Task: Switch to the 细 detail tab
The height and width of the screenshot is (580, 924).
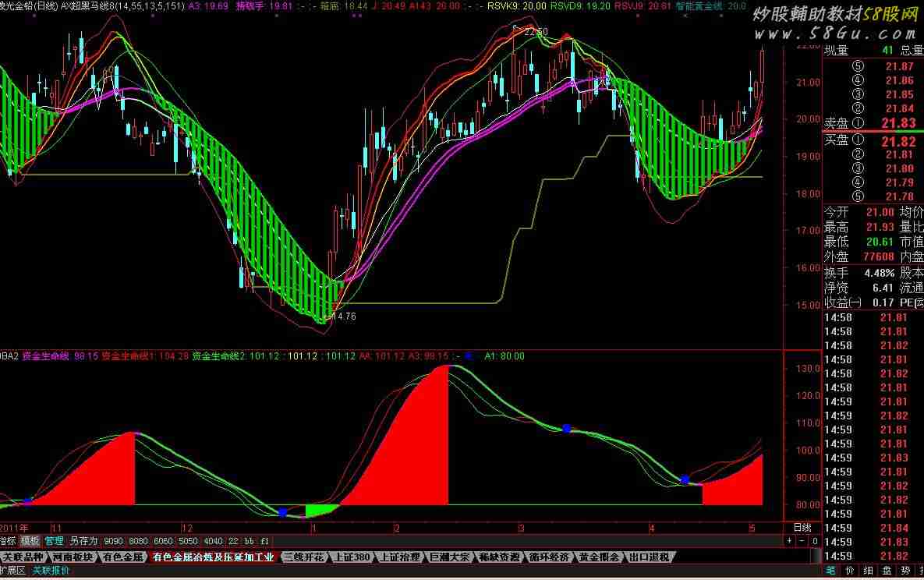Action: (869, 571)
